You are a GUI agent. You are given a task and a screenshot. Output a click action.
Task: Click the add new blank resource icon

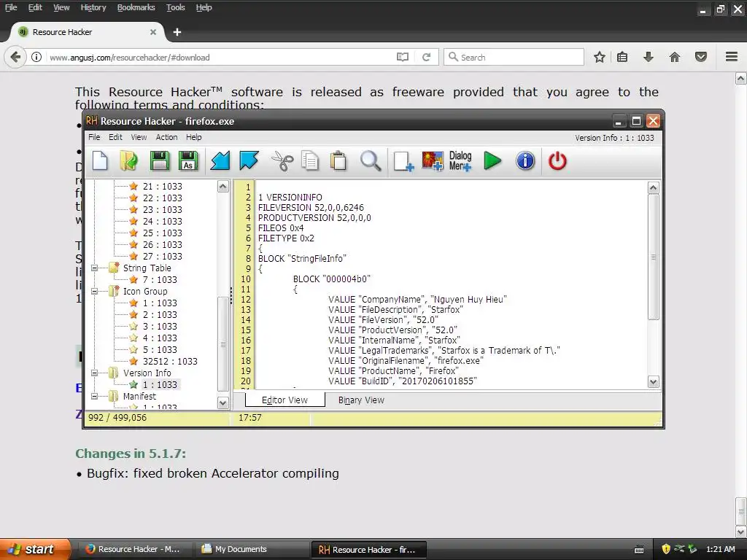tap(403, 161)
